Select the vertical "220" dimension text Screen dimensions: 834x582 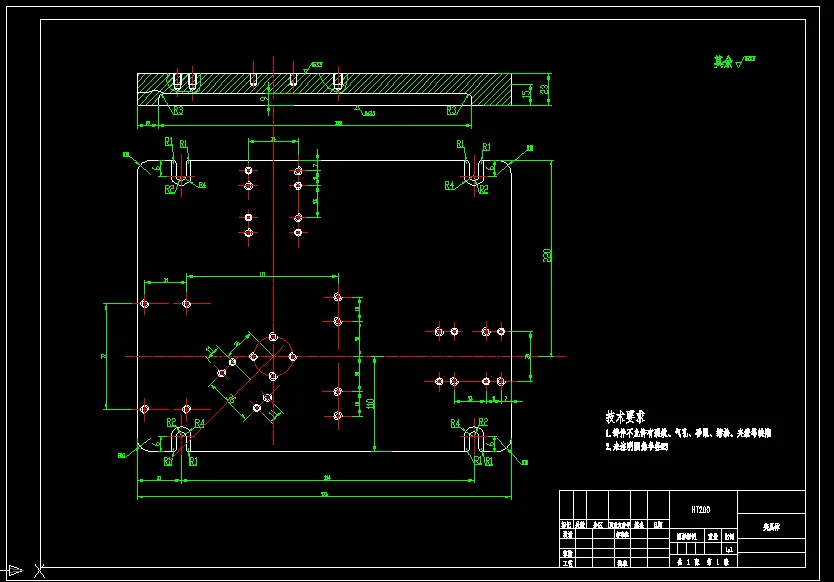coord(546,255)
